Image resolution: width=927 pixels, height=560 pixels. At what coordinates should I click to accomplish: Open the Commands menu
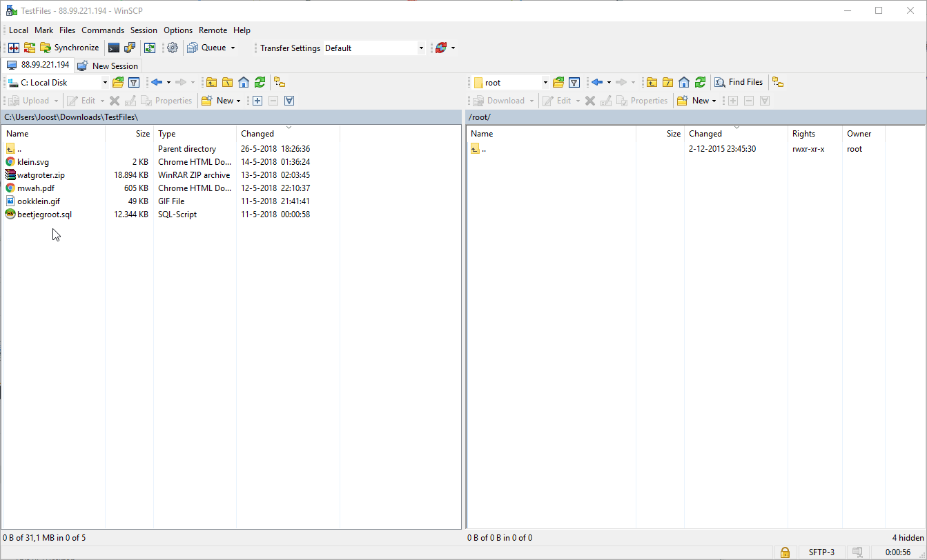pyautogui.click(x=103, y=30)
